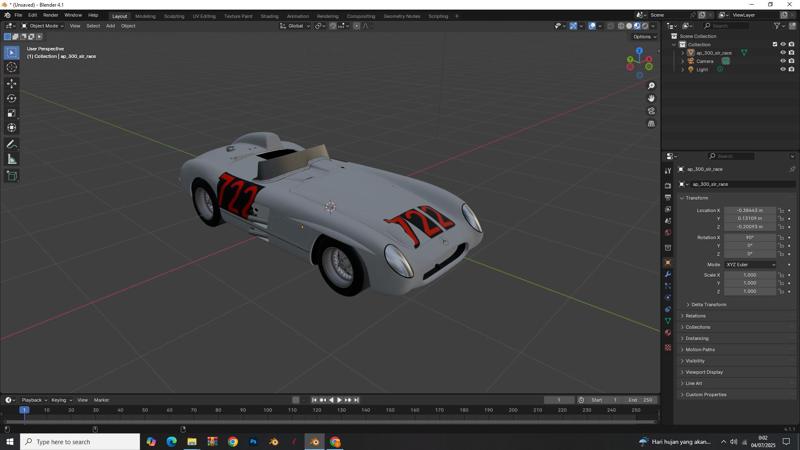The image size is (800, 450).
Task: Open the viewport Add menu
Action: click(x=110, y=26)
